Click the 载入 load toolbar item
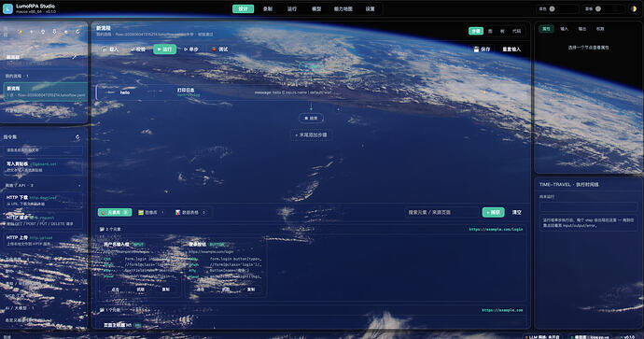 [109, 49]
